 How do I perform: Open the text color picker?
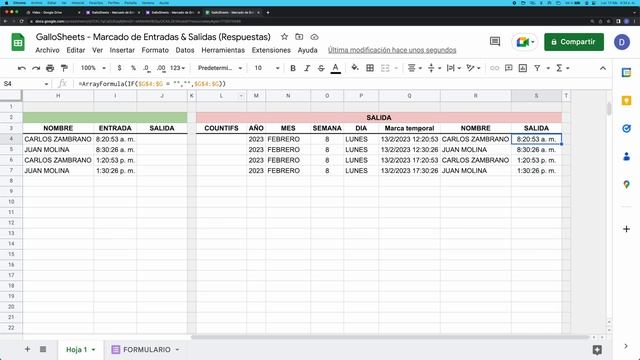click(x=336, y=68)
